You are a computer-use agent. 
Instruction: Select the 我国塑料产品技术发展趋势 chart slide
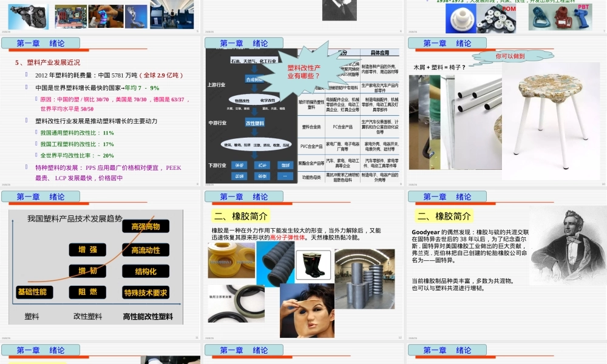(x=101, y=264)
